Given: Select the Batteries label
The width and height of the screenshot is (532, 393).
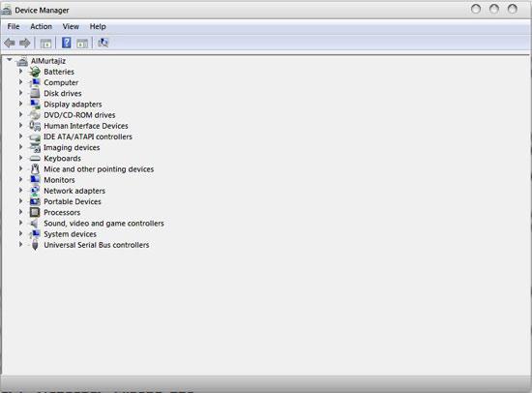Looking at the screenshot, I should pos(59,72).
